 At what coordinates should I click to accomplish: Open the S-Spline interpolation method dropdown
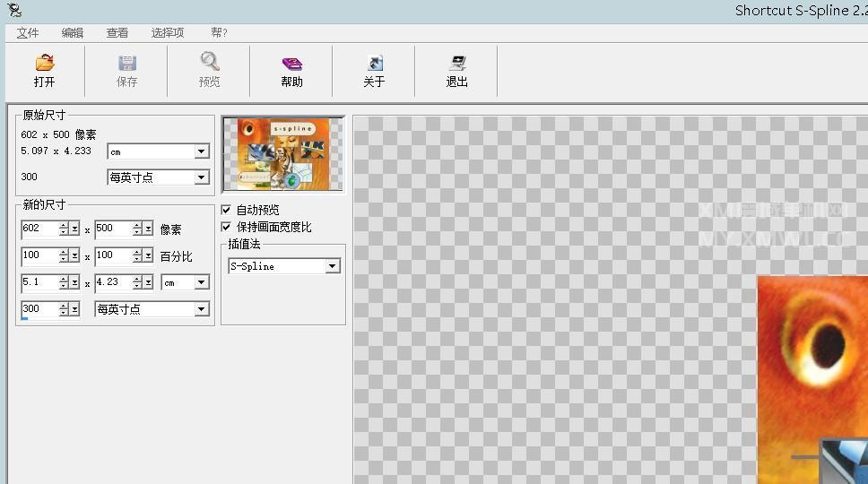point(333,266)
